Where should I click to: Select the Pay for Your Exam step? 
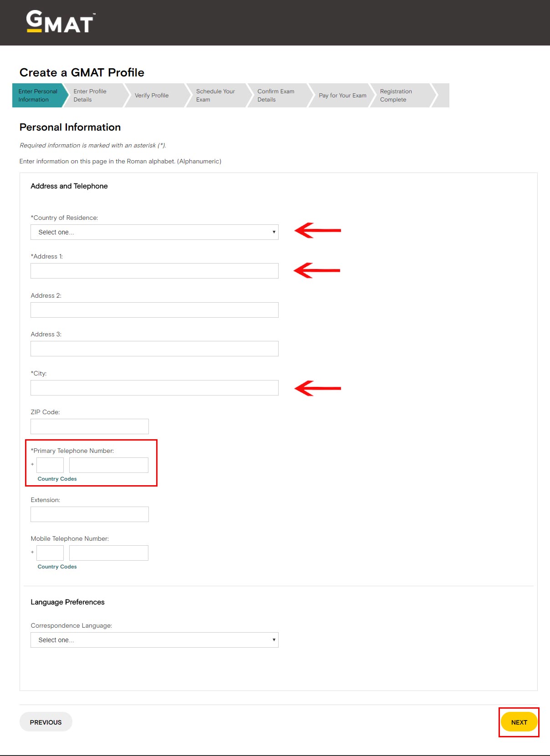click(342, 96)
